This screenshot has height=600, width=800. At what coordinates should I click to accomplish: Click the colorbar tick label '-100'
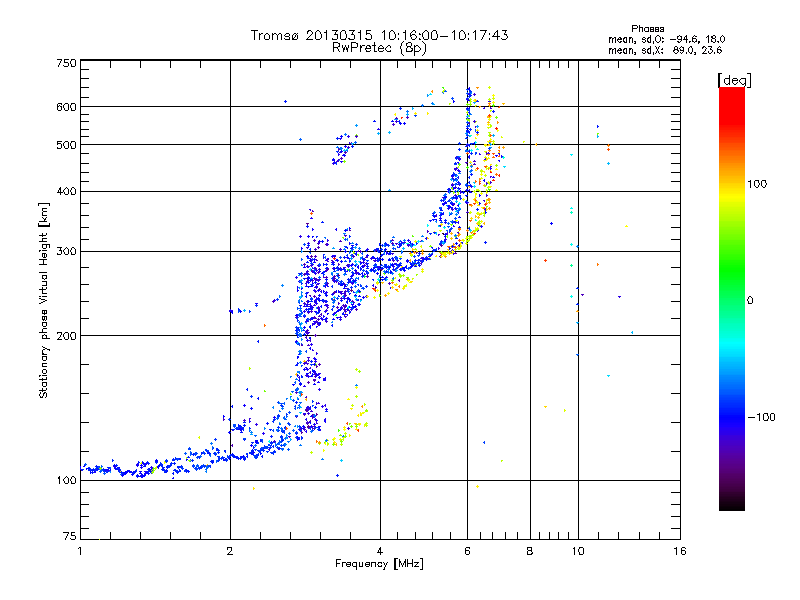pyautogui.click(x=761, y=417)
